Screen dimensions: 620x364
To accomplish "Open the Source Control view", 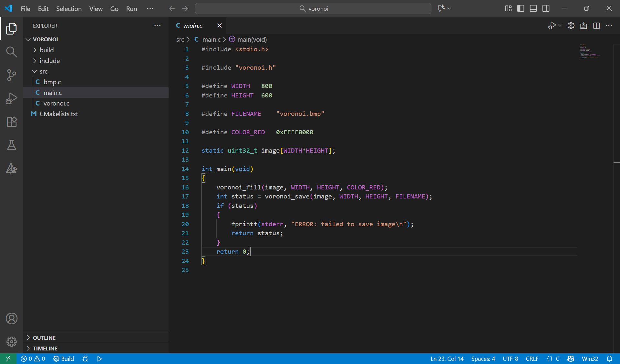I will pos(12,75).
